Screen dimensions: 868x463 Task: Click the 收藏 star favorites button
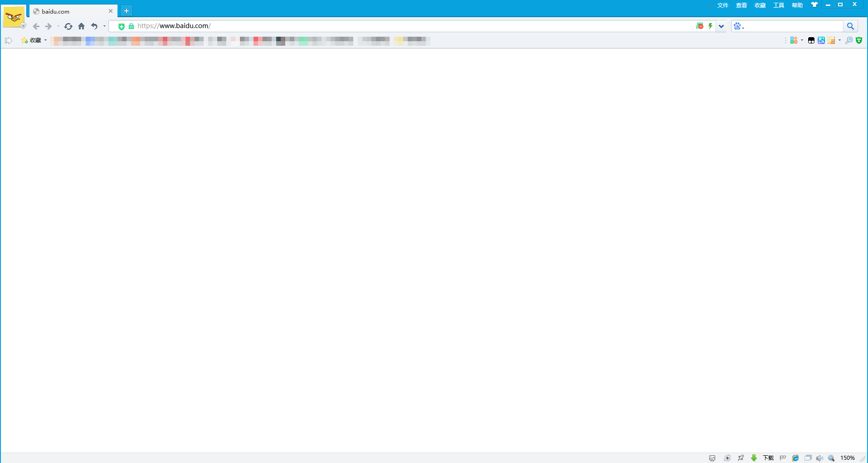tap(31, 40)
